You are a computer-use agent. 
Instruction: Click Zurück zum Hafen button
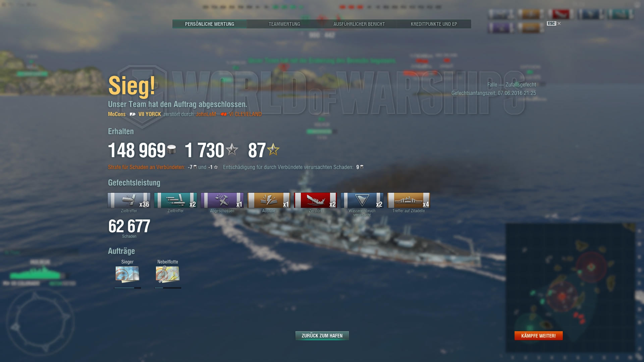click(x=322, y=336)
